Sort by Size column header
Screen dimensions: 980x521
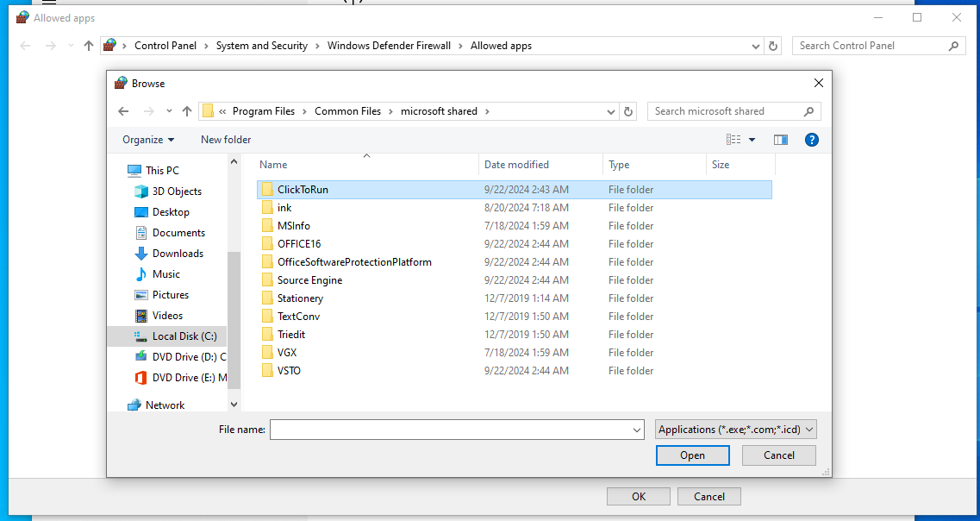(720, 165)
